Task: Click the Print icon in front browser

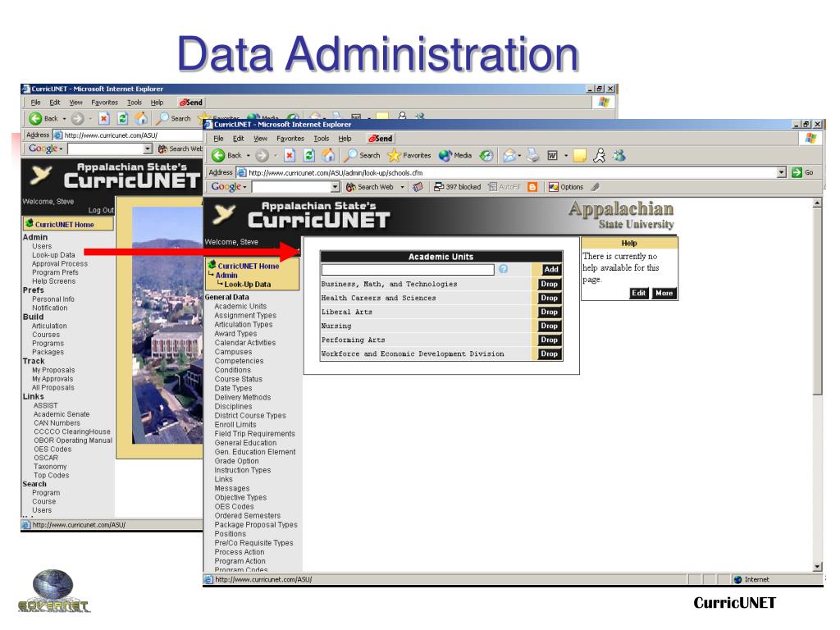Action: click(x=532, y=155)
